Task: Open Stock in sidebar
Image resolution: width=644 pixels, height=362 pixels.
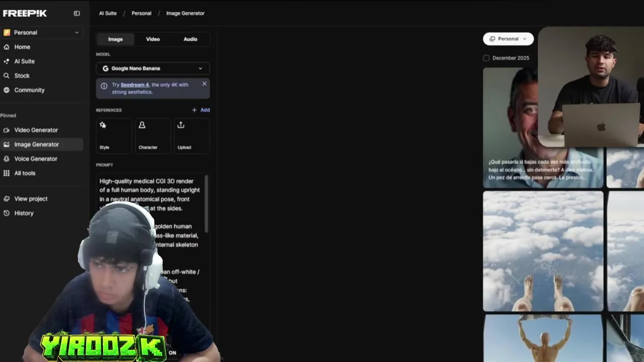Action: (22, 75)
